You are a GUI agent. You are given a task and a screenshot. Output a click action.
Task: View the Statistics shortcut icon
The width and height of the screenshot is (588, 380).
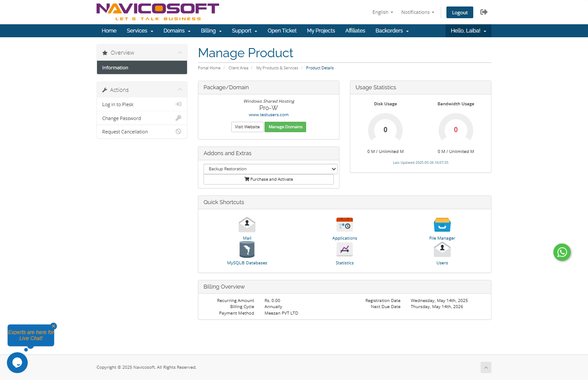[344, 250]
